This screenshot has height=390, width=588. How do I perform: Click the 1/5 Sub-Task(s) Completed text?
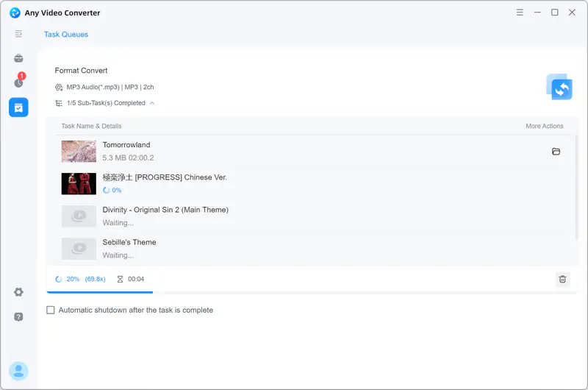(106, 103)
